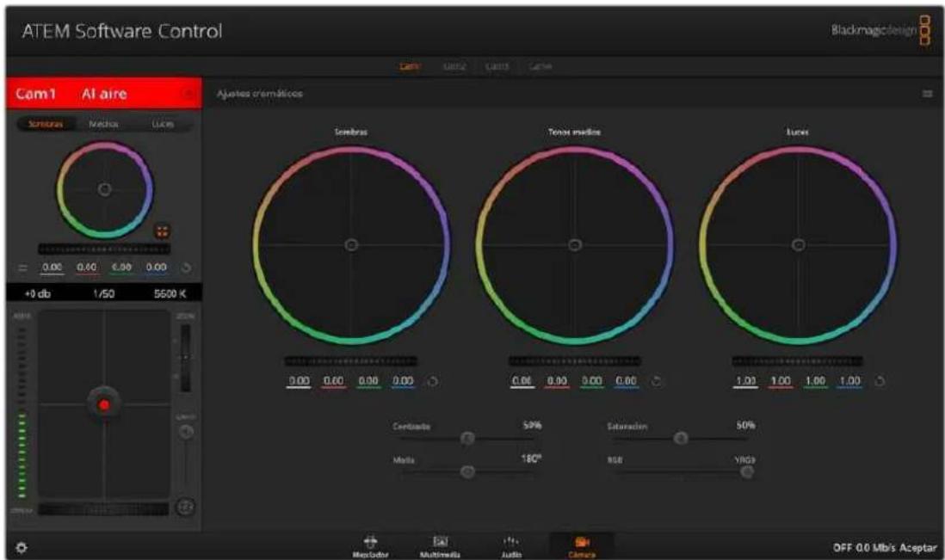Click the Saturación slider handle
Image resolution: width=945 pixels, height=560 pixels.
click(681, 439)
